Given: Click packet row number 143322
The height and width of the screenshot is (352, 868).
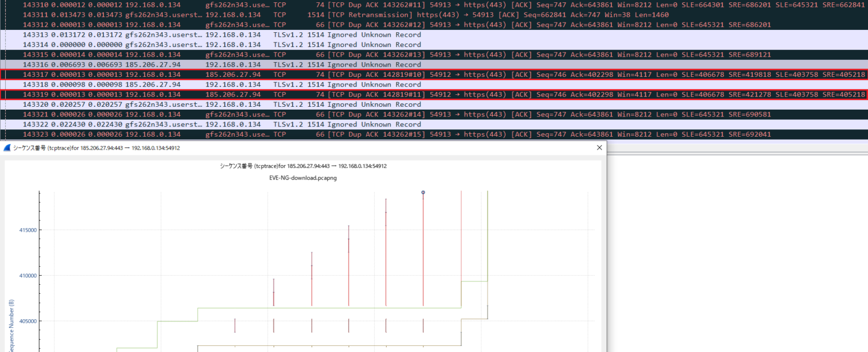Looking at the screenshot, I should (x=35, y=124).
